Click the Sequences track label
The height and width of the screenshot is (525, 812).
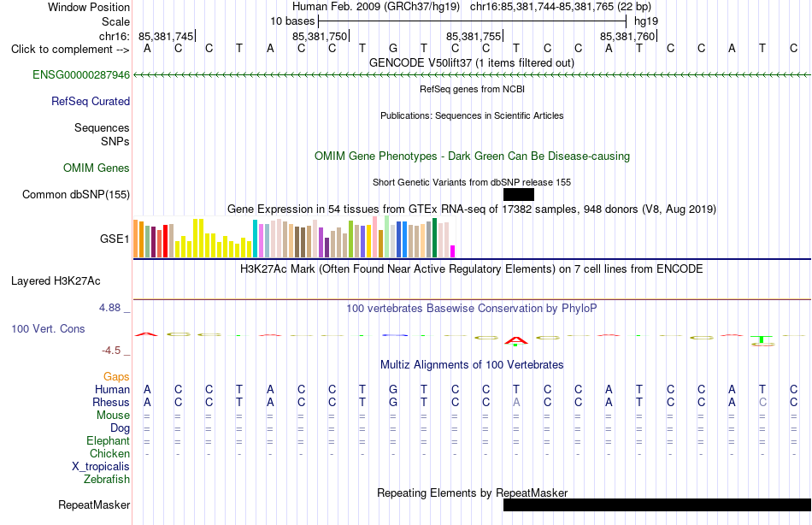point(102,127)
